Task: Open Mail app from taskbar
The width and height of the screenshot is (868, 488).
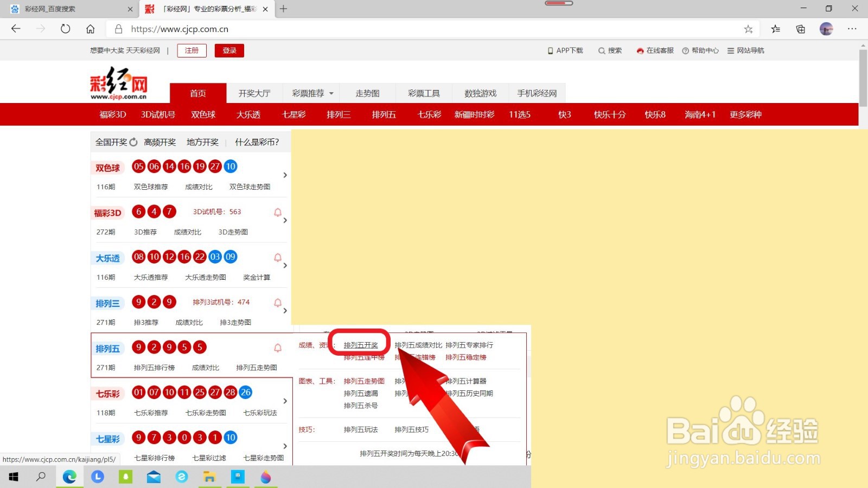Action: pyautogui.click(x=154, y=477)
